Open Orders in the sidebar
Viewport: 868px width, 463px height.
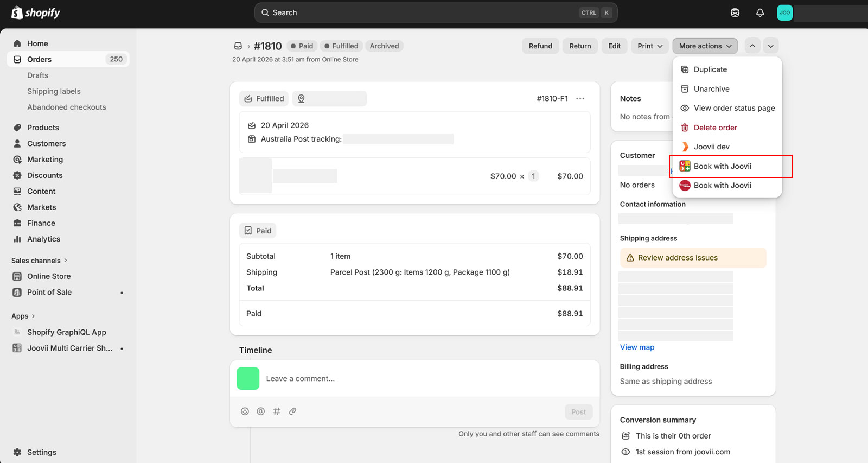pyautogui.click(x=68, y=59)
